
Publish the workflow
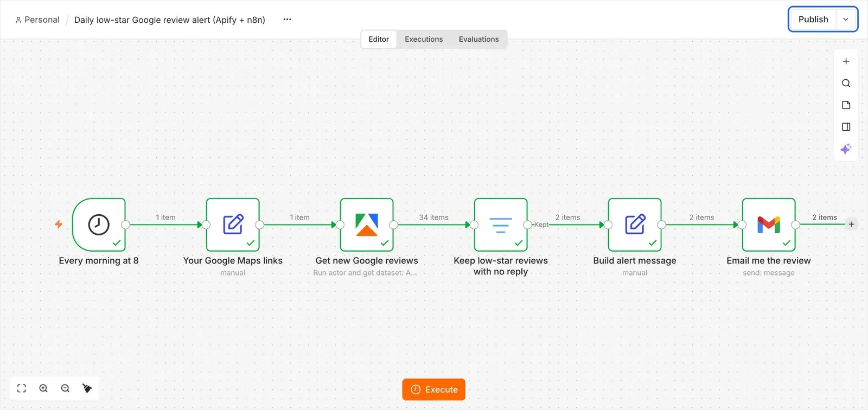tap(813, 20)
